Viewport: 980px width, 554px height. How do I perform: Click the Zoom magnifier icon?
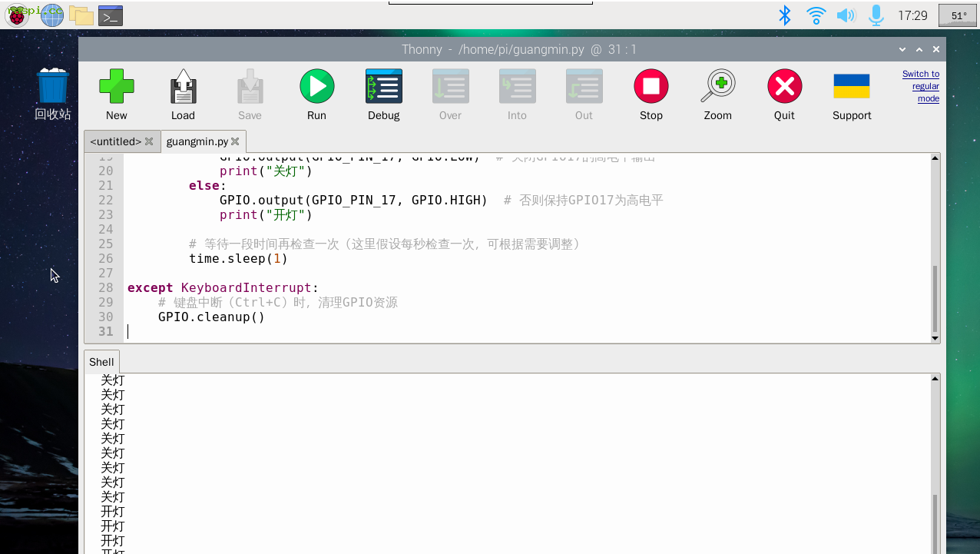[x=717, y=87]
